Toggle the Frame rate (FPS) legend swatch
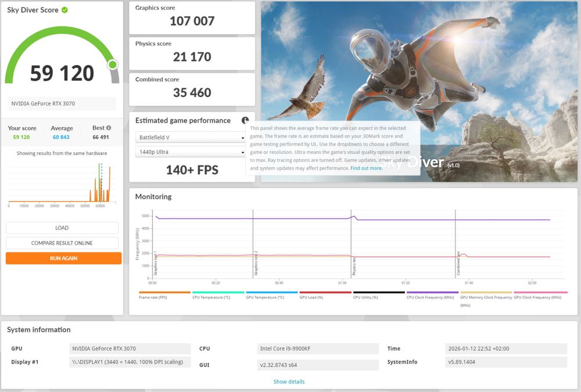The height and width of the screenshot is (392, 581). pyautogui.click(x=164, y=292)
